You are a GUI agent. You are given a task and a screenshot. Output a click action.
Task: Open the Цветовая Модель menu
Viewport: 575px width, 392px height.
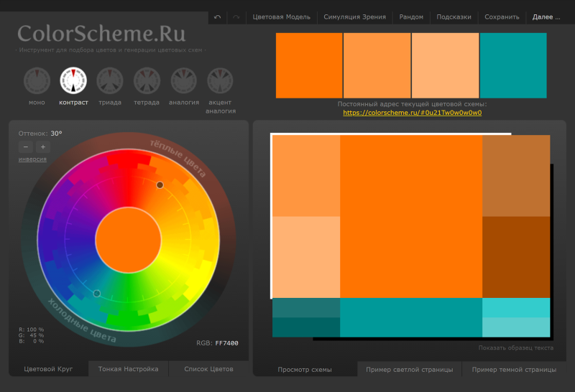click(281, 17)
